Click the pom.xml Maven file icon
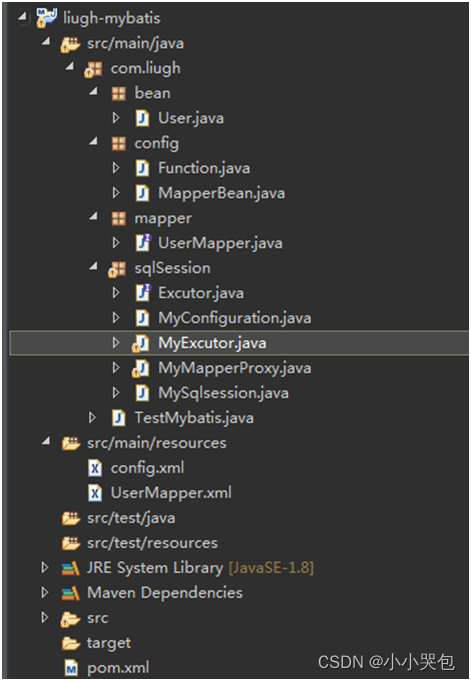Image resolution: width=471 pixels, height=681 pixels. (x=71, y=668)
